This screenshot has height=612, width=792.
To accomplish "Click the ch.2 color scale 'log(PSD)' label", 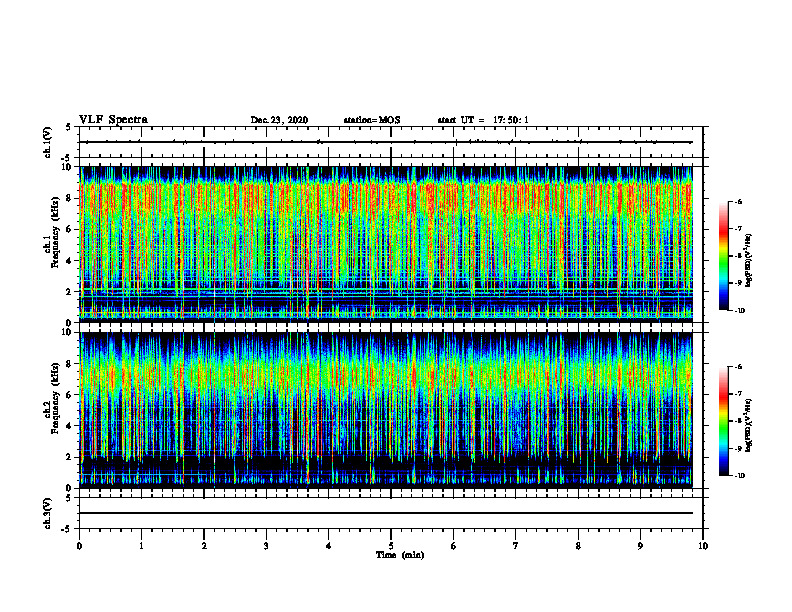I will pyautogui.click(x=750, y=426).
